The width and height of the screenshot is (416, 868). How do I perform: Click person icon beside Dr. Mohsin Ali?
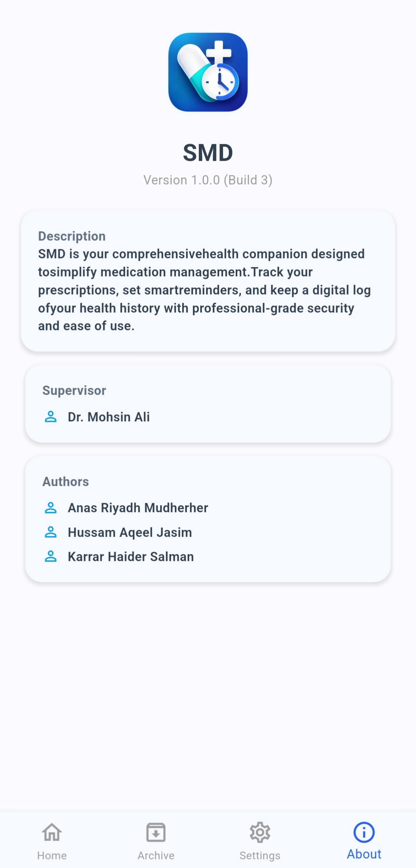51,417
